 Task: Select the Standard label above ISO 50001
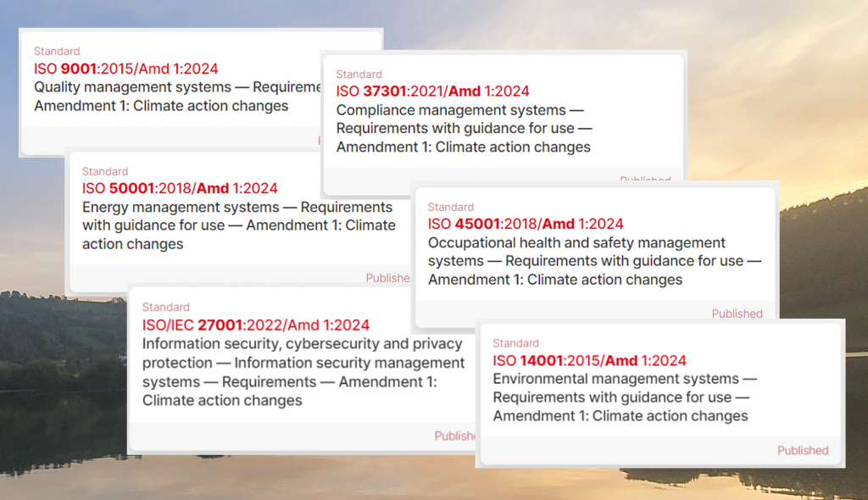click(x=105, y=171)
